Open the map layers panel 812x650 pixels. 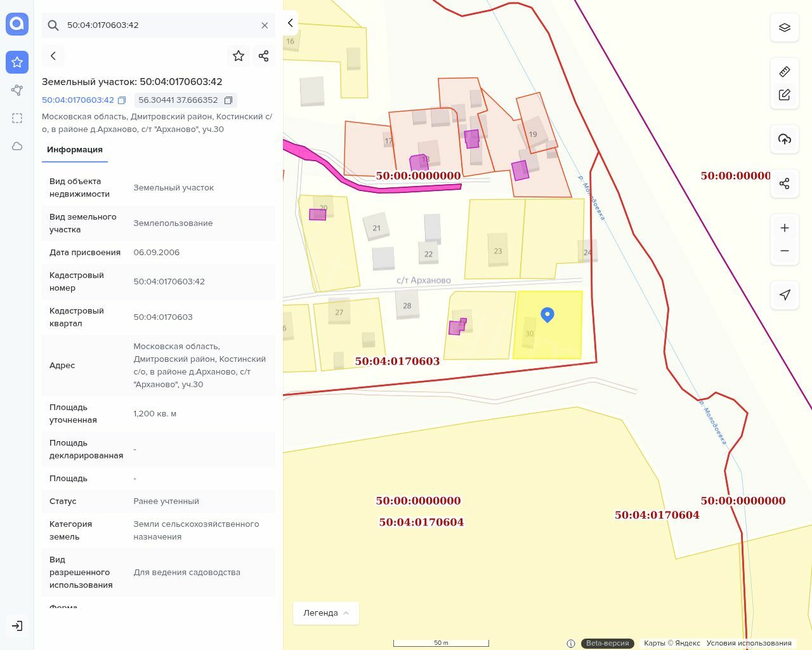coord(785,28)
